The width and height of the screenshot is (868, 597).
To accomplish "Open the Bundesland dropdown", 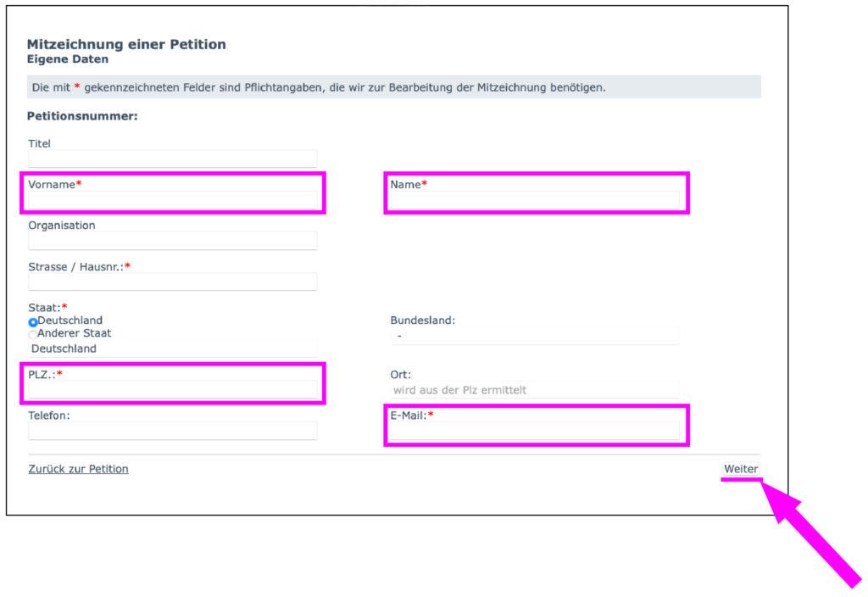I will pos(534,337).
